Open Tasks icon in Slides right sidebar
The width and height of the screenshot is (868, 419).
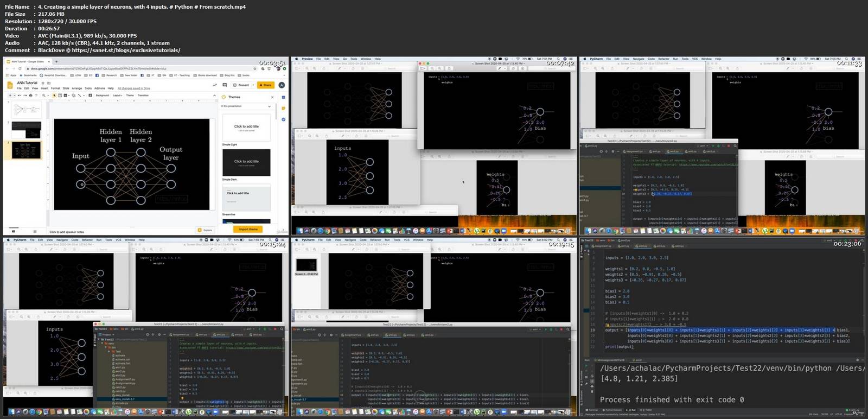pyautogui.click(x=283, y=119)
